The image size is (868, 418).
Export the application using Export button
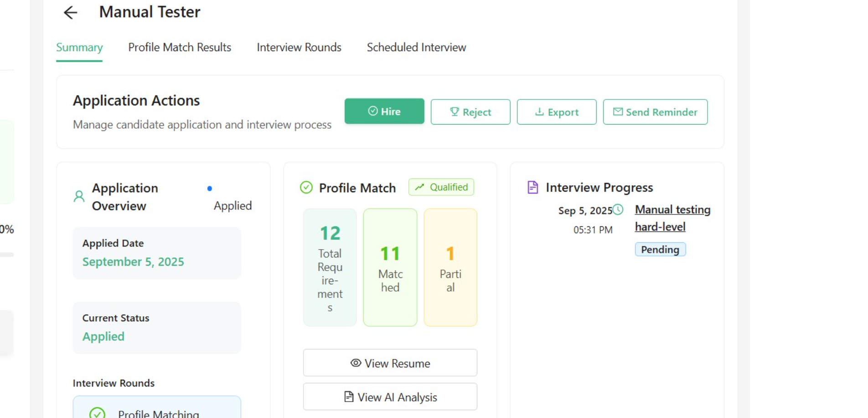pyautogui.click(x=556, y=112)
